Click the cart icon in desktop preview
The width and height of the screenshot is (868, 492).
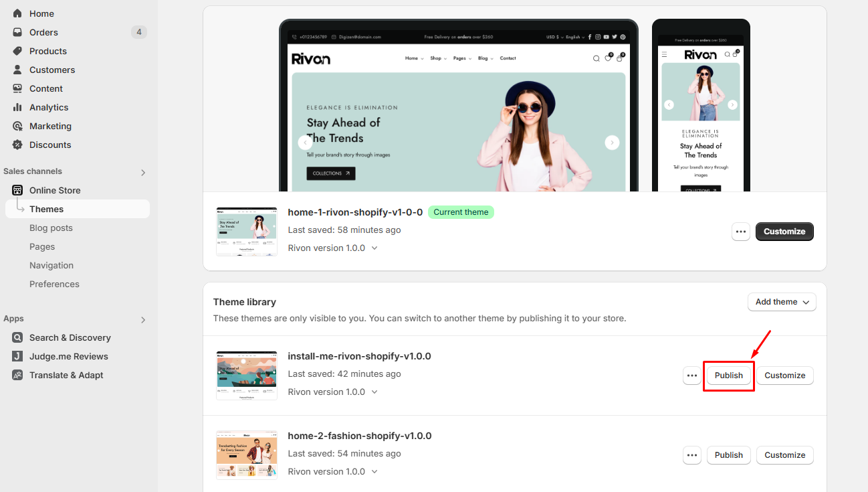[620, 58]
